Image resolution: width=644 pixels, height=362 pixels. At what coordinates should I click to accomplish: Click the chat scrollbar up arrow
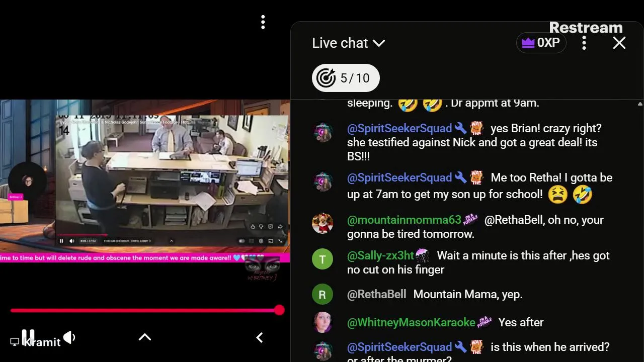click(x=640, y=104)
